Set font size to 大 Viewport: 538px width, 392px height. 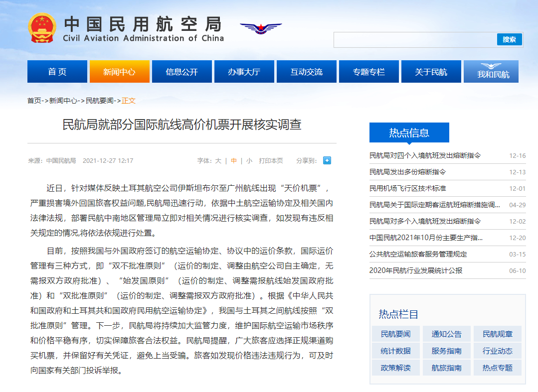point(218,161)
